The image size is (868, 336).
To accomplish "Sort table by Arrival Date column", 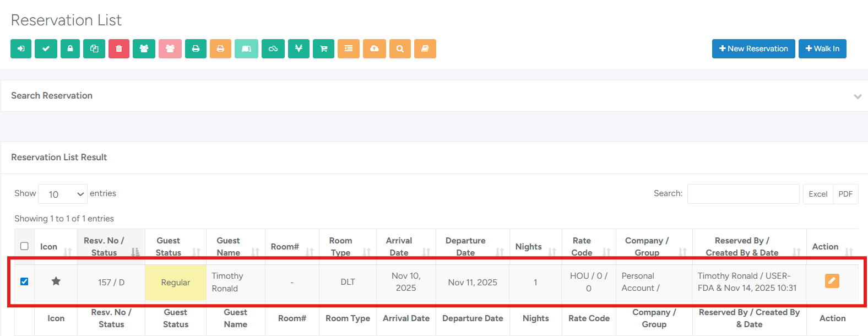I will click(405, 246).
